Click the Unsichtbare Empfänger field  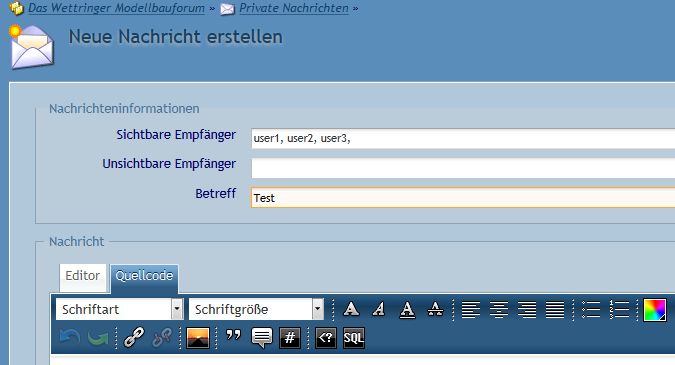pos(463,168)
